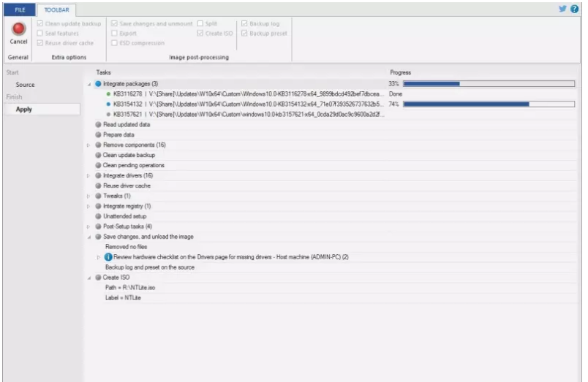Click the Remove components status icon
The image size is (588, 382).
click(98, 145)
